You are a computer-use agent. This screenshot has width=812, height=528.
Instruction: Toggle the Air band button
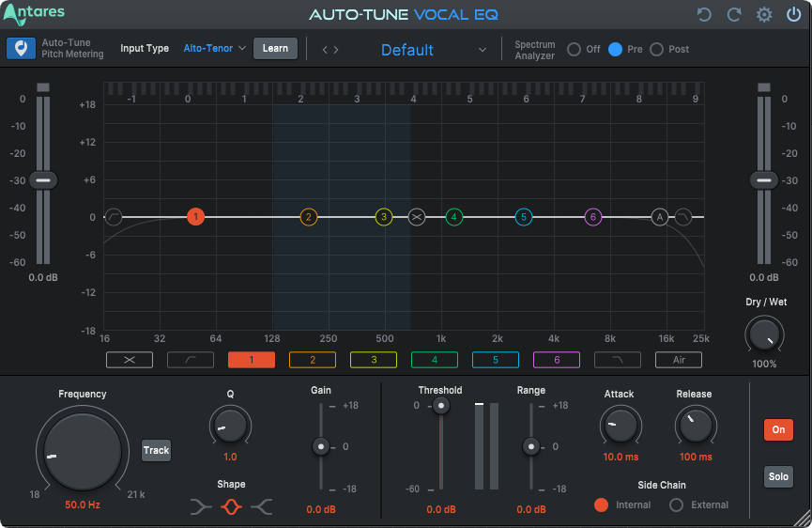pyautogui.click(x=679, y=360)
